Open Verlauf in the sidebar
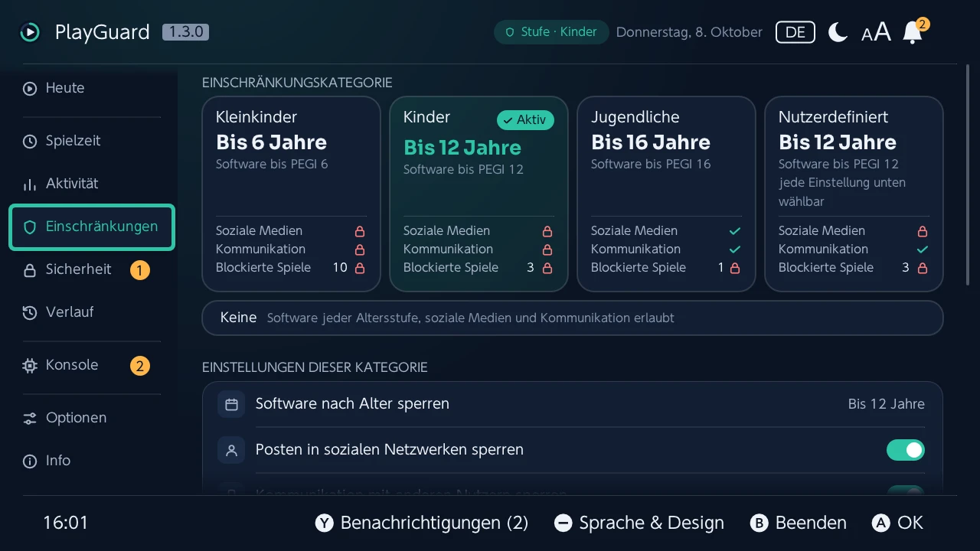The width and height of the screenshot is (980, 551). (x=92, y=312)
